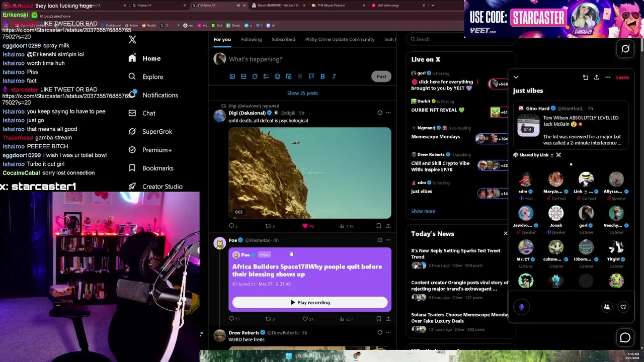Viewport: 644px width, 362px height.
Task: Open sdm host avatar in space
Action: click(525, 179)
